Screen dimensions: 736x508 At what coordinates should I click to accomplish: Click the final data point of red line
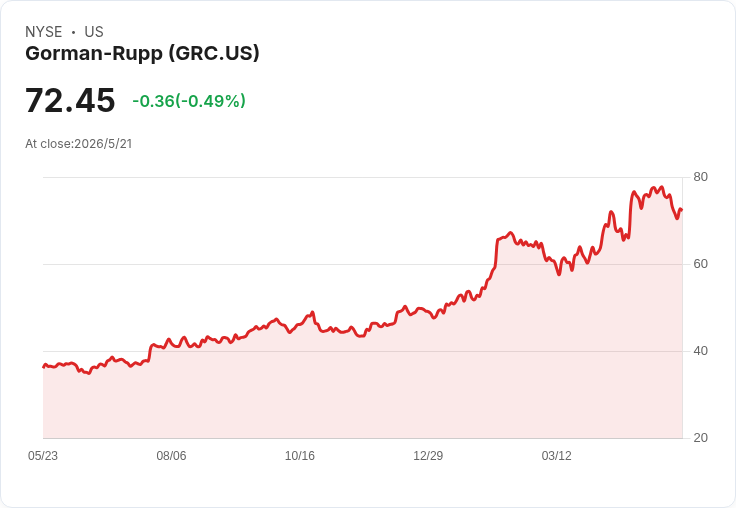coord(682,210)
